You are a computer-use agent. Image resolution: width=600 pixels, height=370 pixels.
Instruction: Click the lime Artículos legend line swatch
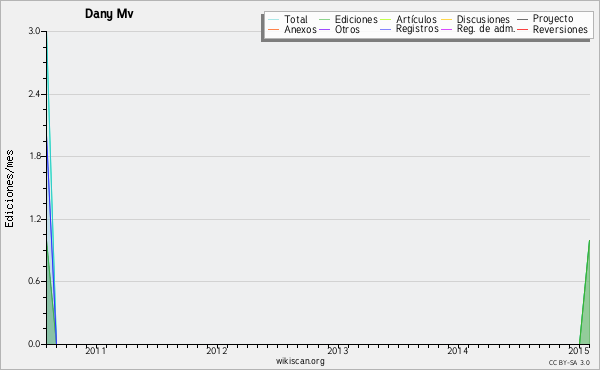point(385,20)
